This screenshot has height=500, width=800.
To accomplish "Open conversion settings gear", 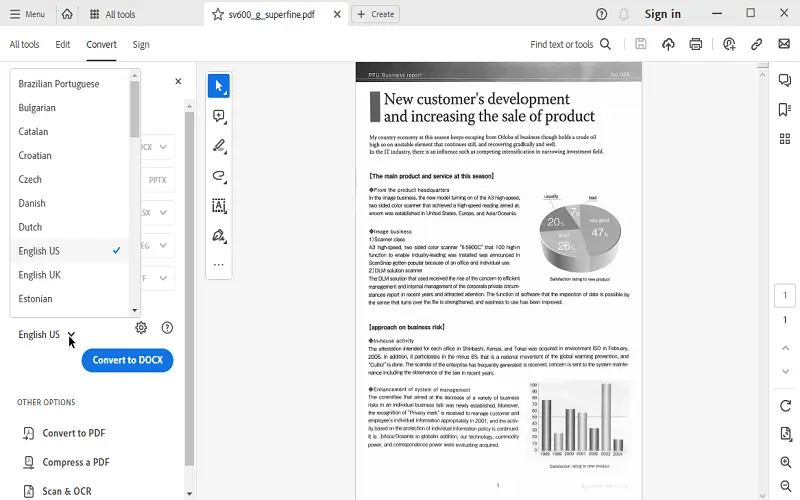I will pyautogui.click(x=141, y=328).
